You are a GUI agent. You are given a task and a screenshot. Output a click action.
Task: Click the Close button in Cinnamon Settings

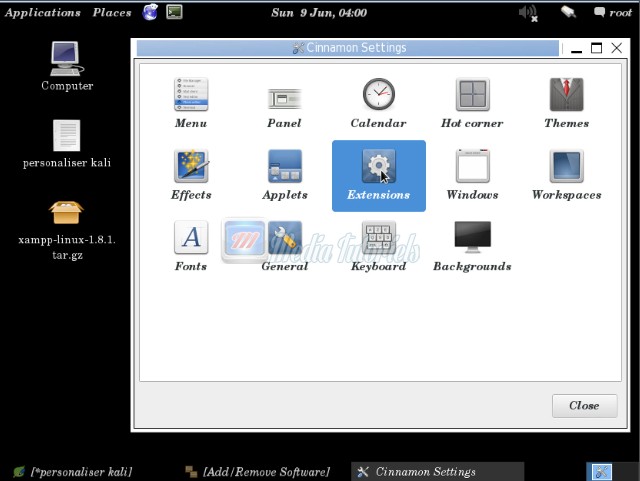584,405
